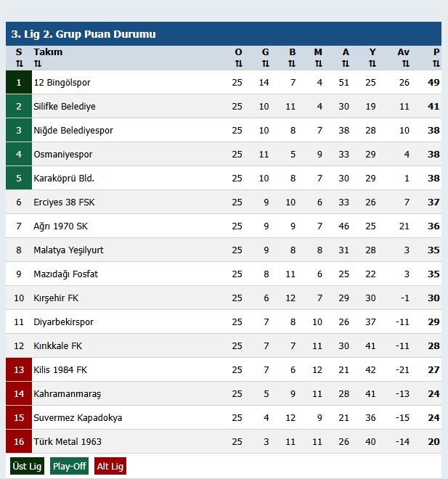The width and height of the screenshot is (448, 479).
Task: Click the Üst Lig legend label
Action: pos(27,467)
